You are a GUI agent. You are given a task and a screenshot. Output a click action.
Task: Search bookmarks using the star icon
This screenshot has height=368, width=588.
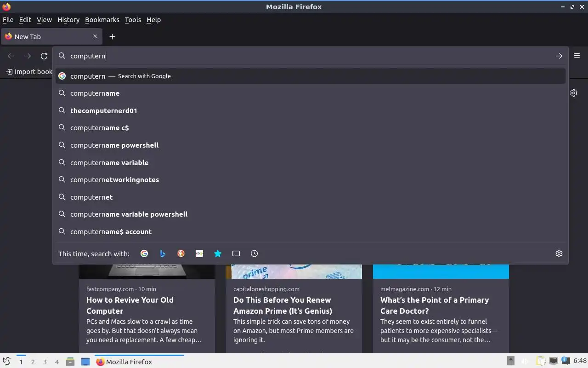click(x=218, y=253)
